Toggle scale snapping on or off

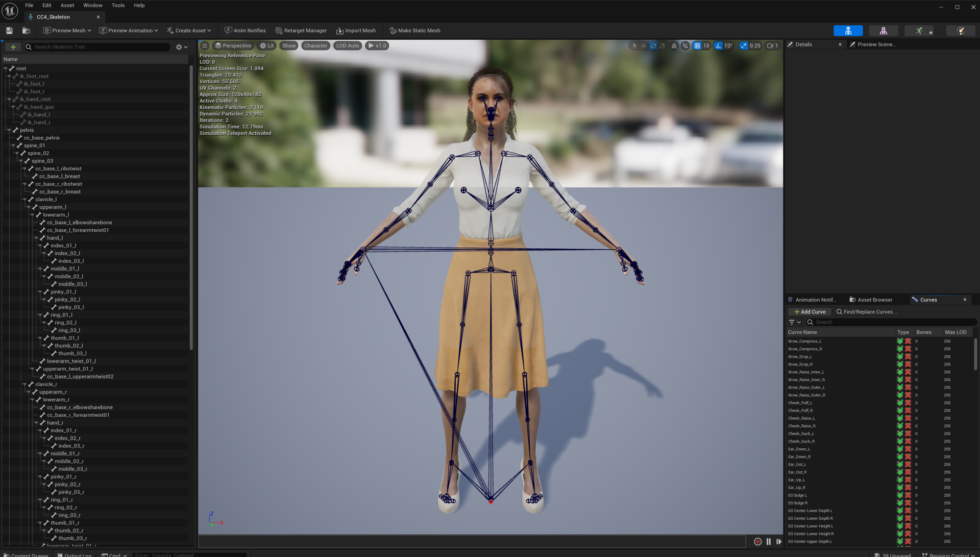point(743,46)
